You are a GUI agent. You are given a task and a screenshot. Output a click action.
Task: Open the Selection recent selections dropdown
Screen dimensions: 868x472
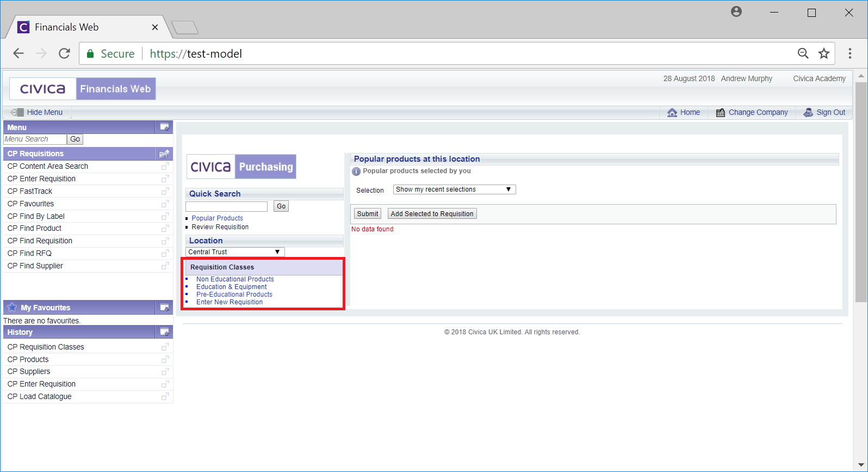454,189
